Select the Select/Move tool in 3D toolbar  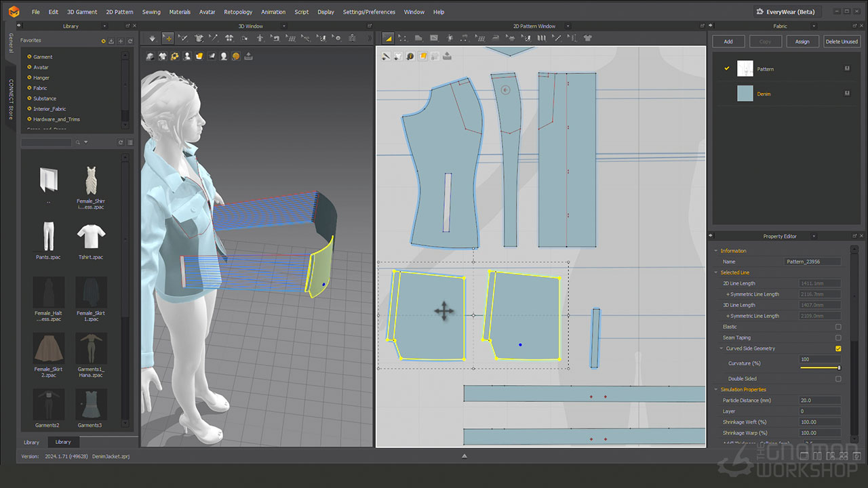[x=167, y=38]
